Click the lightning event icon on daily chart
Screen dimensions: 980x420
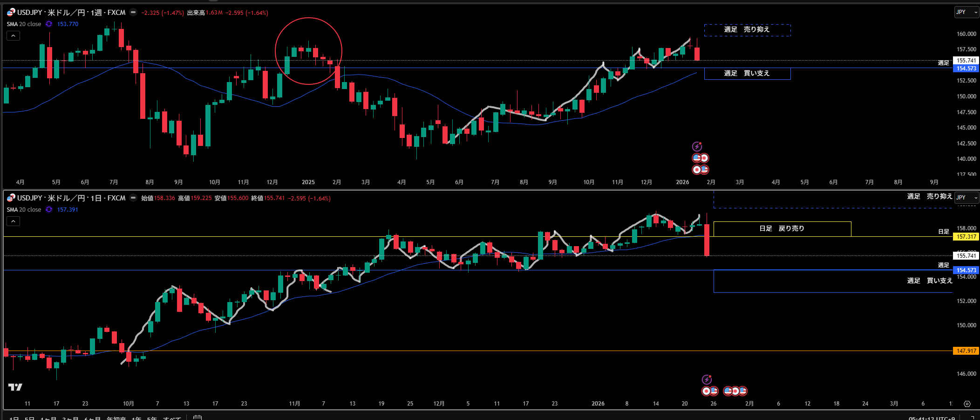[707, 379]
